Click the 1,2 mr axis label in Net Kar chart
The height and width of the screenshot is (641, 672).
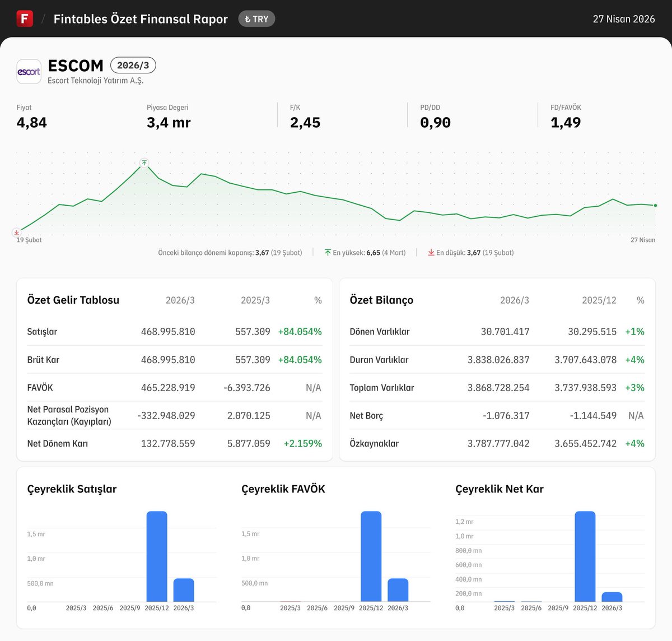click(464, 522)
